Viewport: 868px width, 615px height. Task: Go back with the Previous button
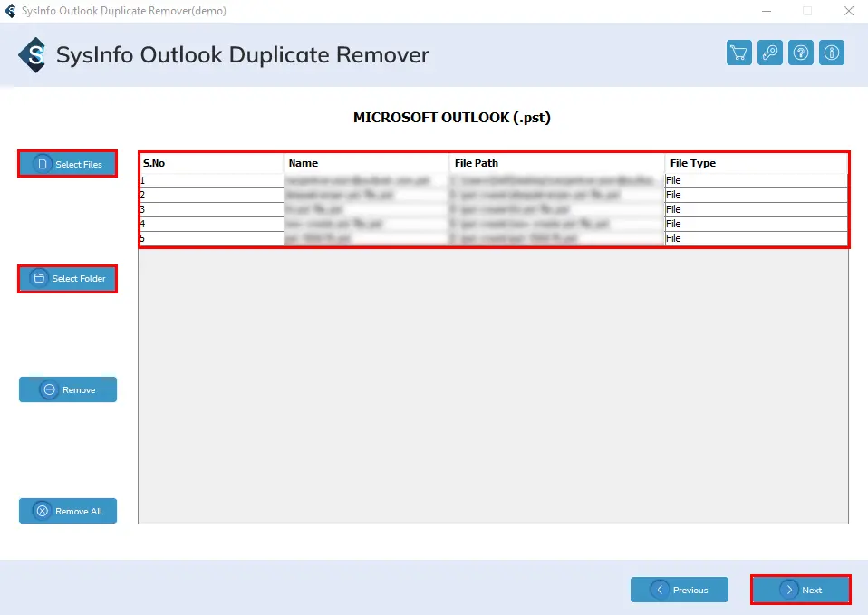680,590
